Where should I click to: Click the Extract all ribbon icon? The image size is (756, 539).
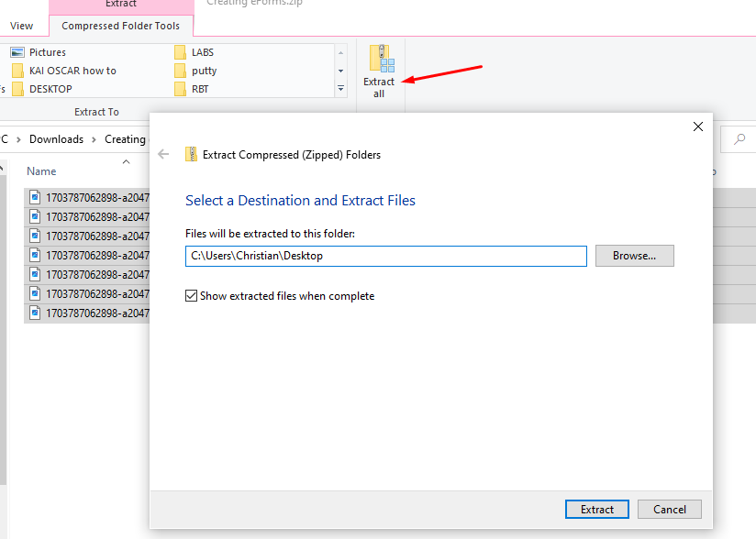click(x=379, y=70)
